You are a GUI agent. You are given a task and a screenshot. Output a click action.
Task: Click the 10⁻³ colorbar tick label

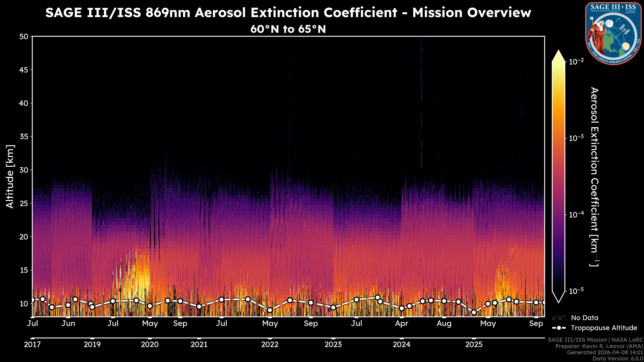(x=577, y=138)
